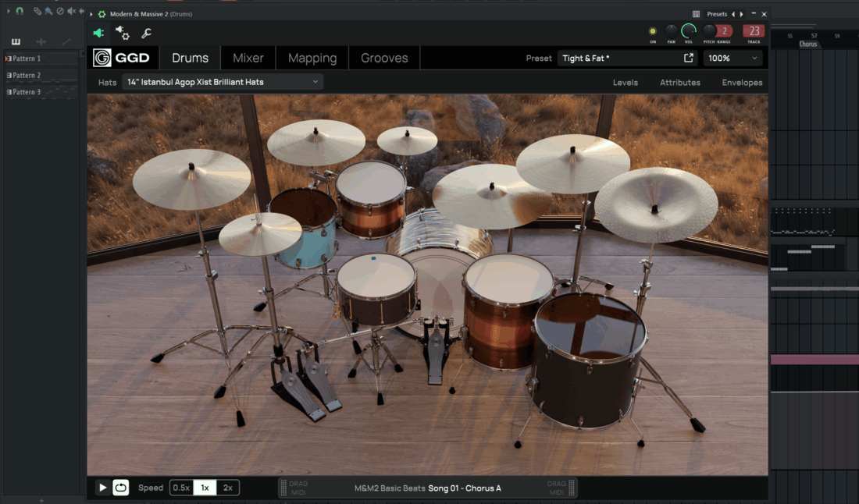859x504 pixels.
Task: Switch to the Mixer tab
Action: click(x=248, y=58)
